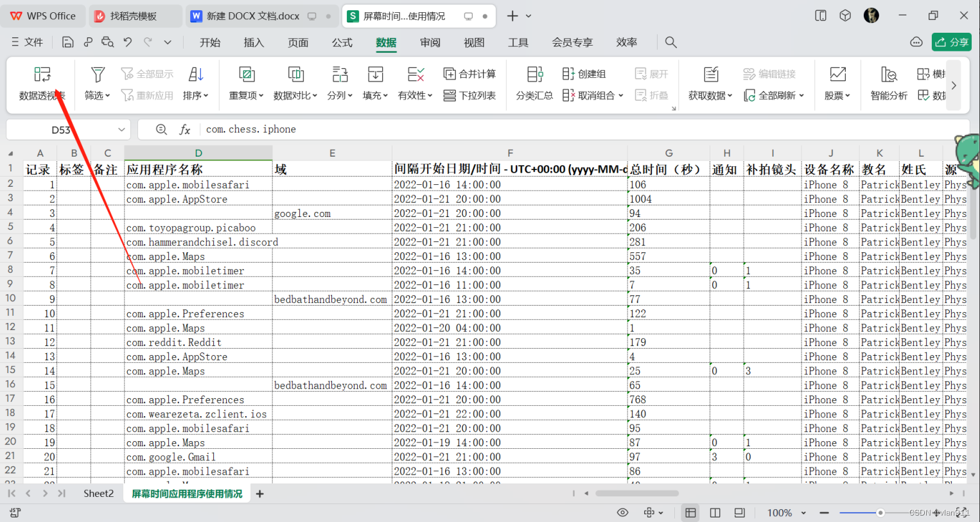This screenshot has height=522, width=980.
Task: Open the File (文件) menu
Action: (27, 42)
